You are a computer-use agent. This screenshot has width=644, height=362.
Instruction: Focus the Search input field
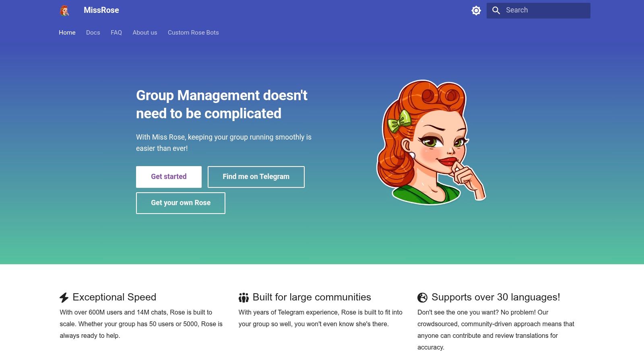click(x=539, y=10)
